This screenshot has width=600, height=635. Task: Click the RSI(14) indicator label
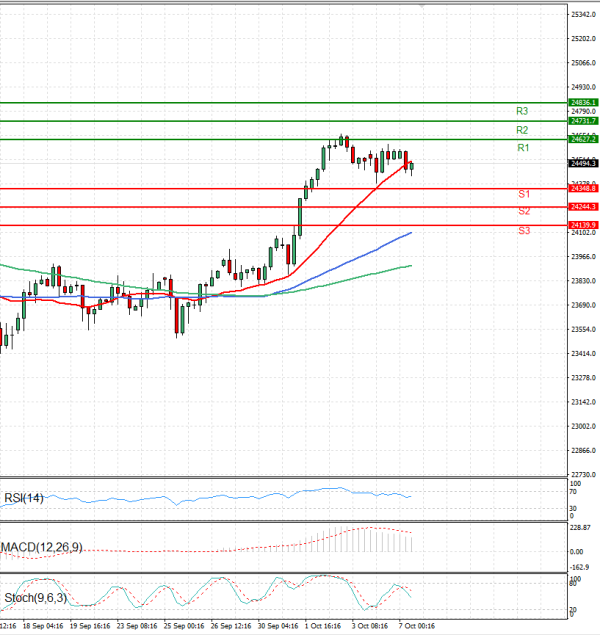point(25,497)
